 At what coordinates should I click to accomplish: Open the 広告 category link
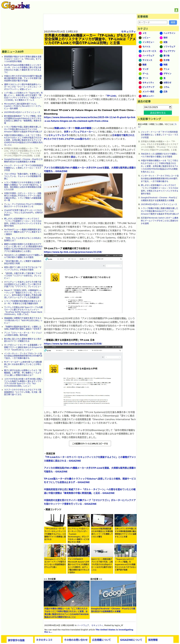tap(166, 92)
